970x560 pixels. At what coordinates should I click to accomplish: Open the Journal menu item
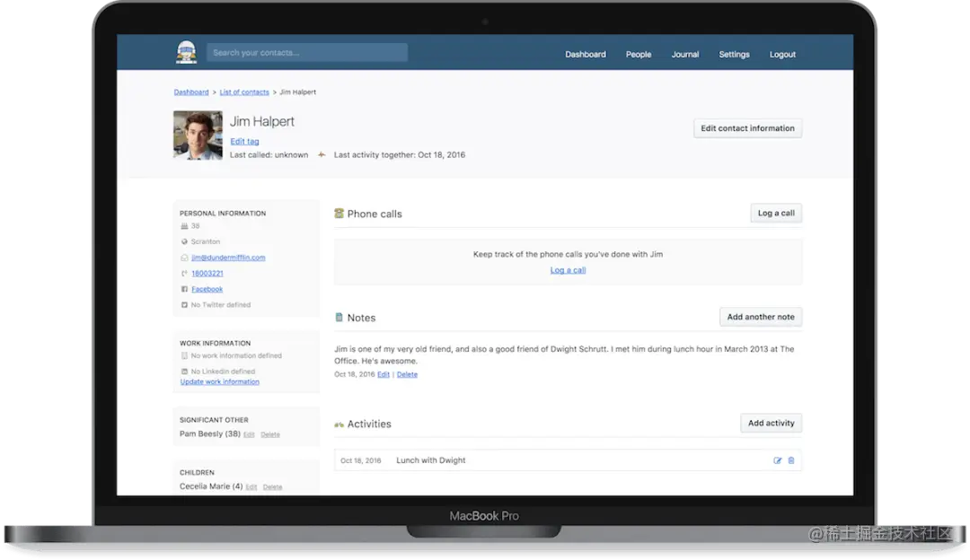[685, 55]
